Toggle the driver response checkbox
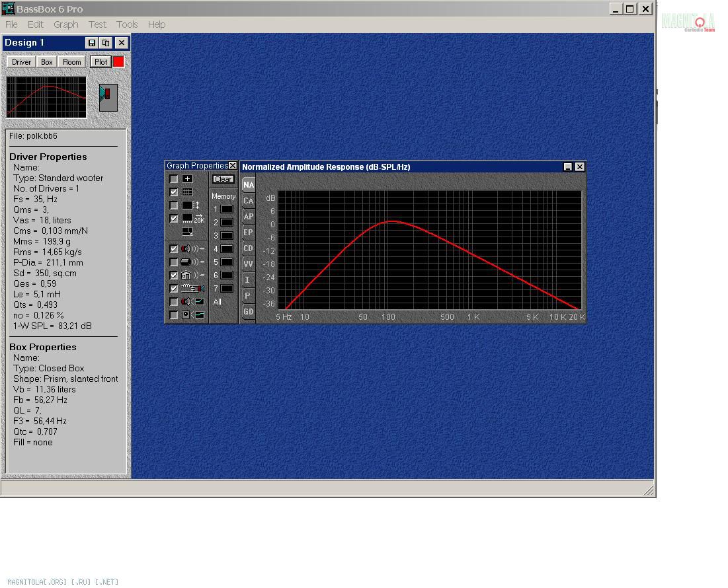This screenshot has width=728, height=588. pyautogui.click(x=174, y=249)
